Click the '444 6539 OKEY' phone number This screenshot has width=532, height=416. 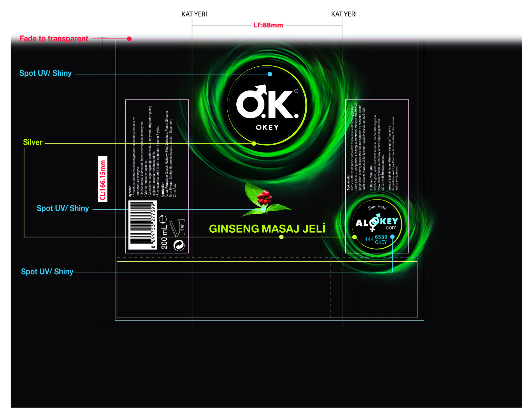tap(376, 239)
